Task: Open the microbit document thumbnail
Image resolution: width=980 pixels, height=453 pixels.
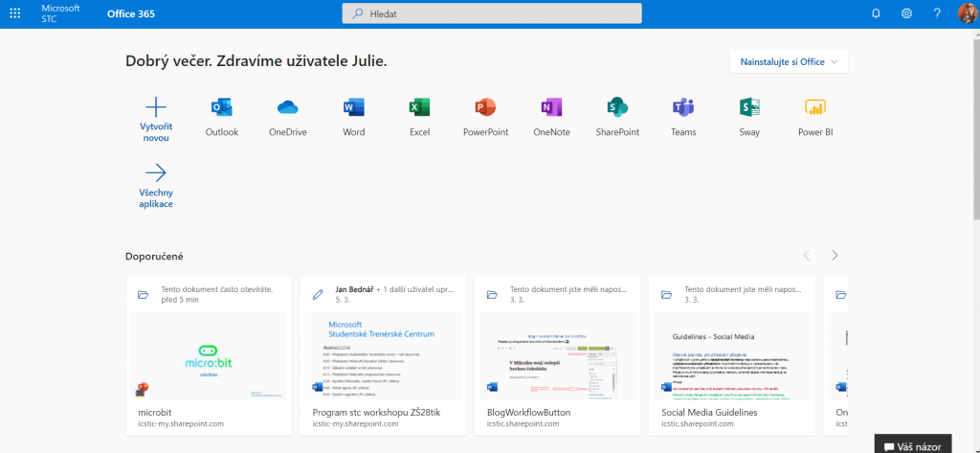Action: click(x=208, y=355)
